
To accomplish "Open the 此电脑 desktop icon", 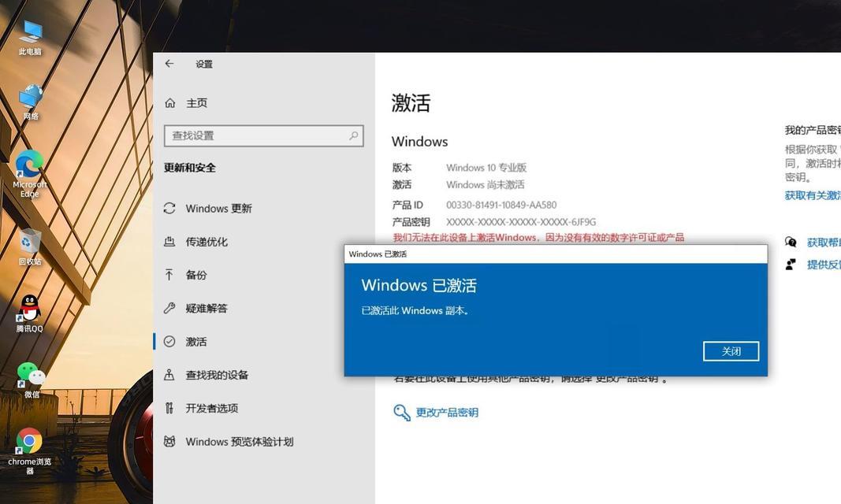I will (30, 38).
